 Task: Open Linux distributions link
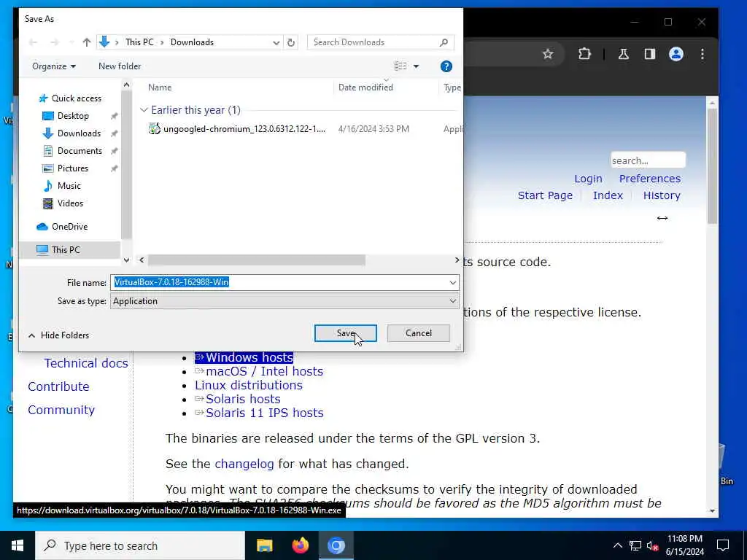pos(249,385)
